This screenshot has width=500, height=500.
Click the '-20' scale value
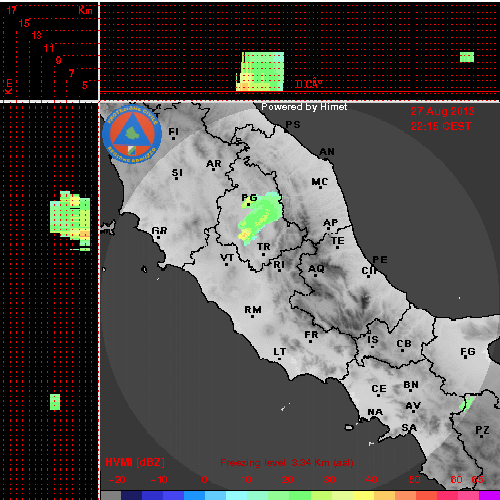[117, 480]
